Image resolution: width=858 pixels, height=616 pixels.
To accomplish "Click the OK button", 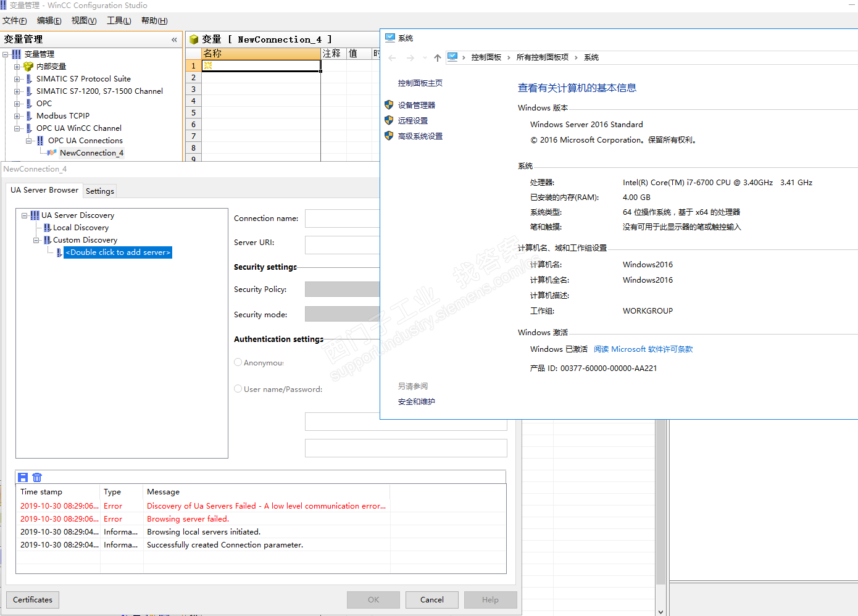I will [373, 600].
